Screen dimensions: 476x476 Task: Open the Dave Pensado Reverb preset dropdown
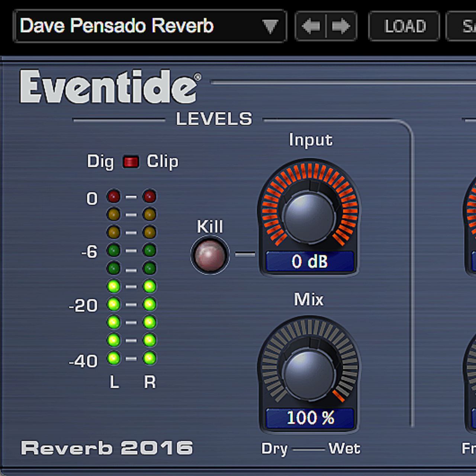tap(150, 26)
